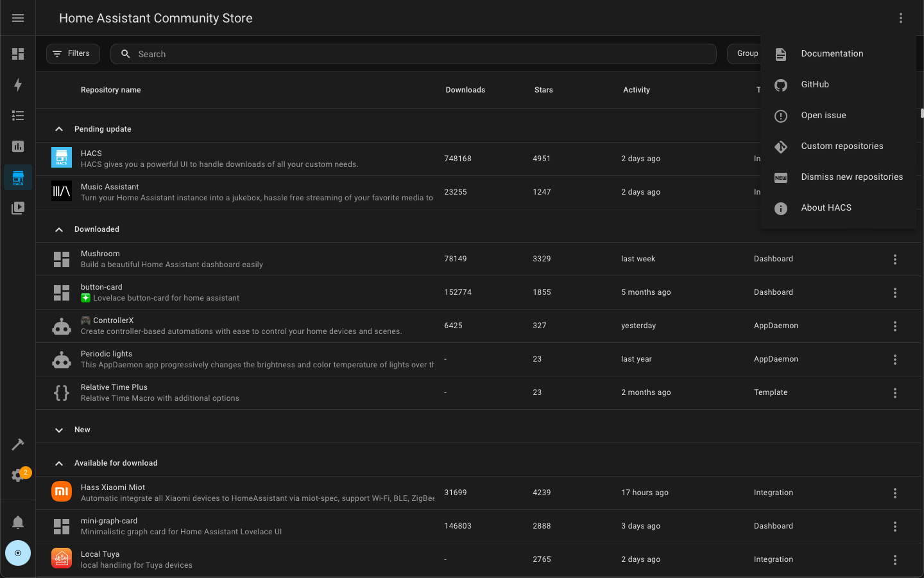This screenshot has height=578, width=924.
Task: Click the Template category cell
Action: pyautogui.click(x=771, y=392)
